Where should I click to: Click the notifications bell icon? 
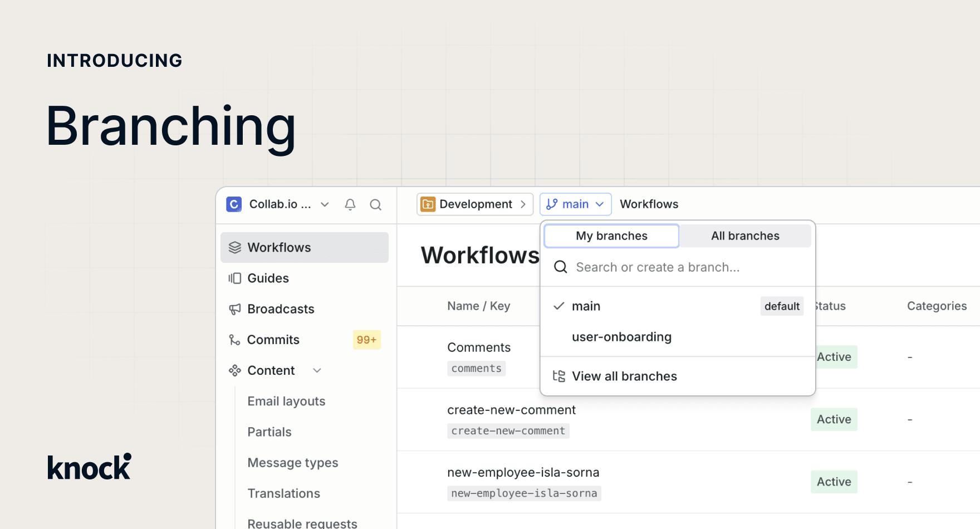(x=350, y=204)
